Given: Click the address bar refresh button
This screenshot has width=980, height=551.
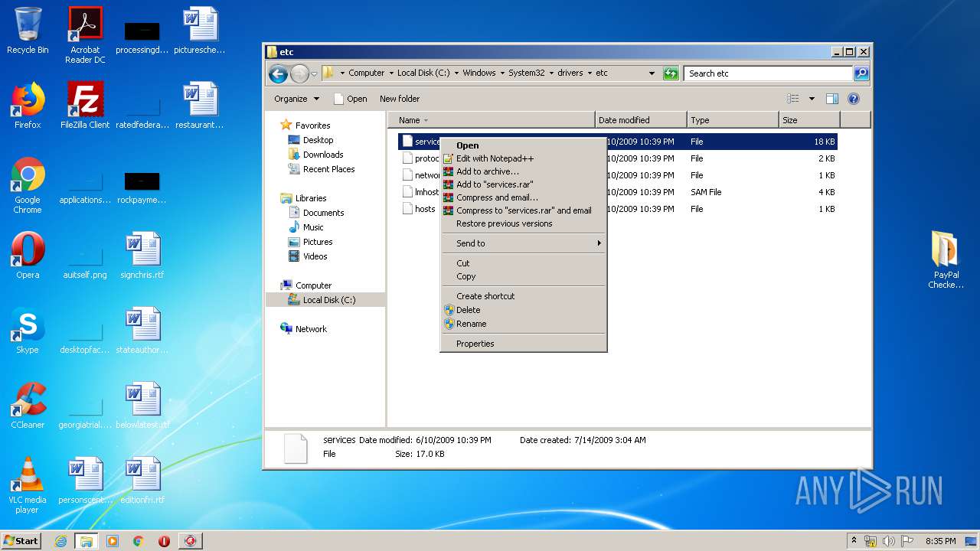Looking at the screenshot, I should [671, 73].
